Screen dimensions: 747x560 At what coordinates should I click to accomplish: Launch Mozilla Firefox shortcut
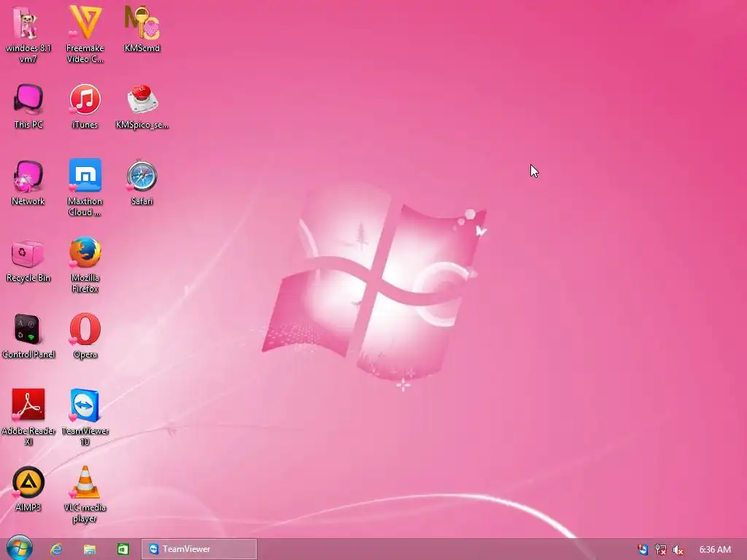(85, 265)
